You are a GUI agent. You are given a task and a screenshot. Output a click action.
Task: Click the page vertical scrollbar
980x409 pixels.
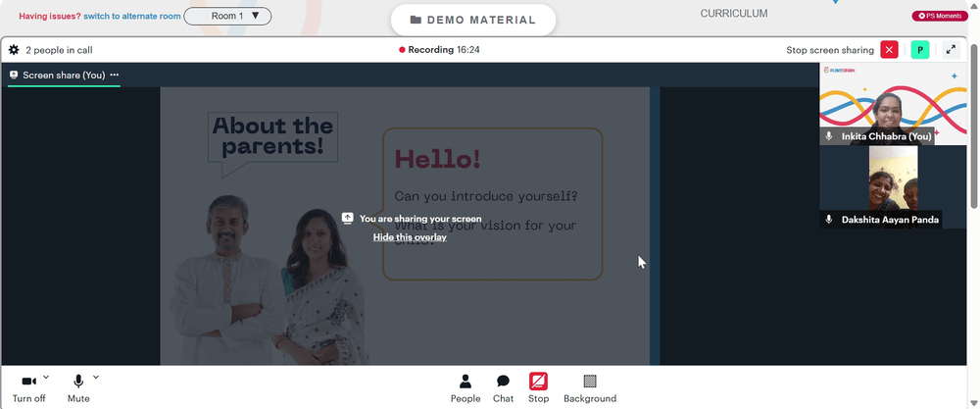pyautogui.click(x=974, y=126)
